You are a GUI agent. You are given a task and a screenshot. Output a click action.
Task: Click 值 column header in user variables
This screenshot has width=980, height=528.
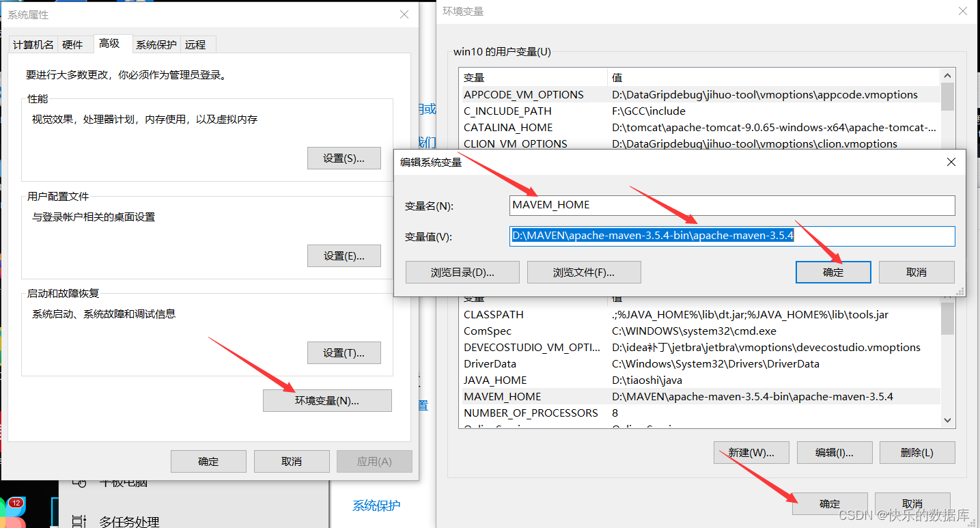coord(774,77)
